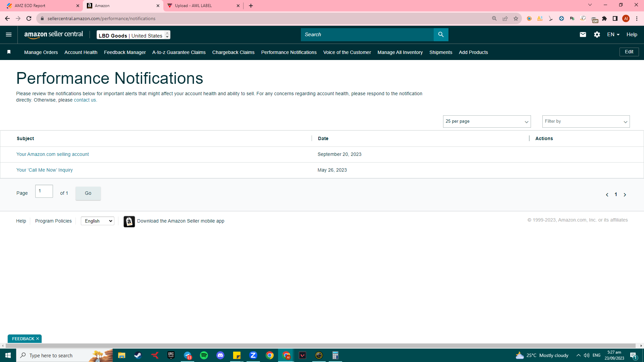
Task: Click the contact us link
Action: [x=85, y=100]
